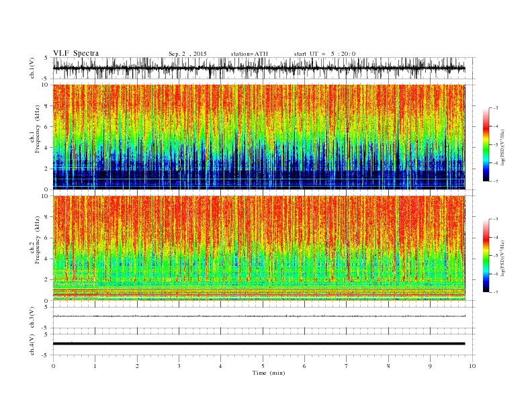Viewport: 532px width, 411px height.
Task: Click inside the ch.2 spectrogram panel
Action: [x=259, y=248]
